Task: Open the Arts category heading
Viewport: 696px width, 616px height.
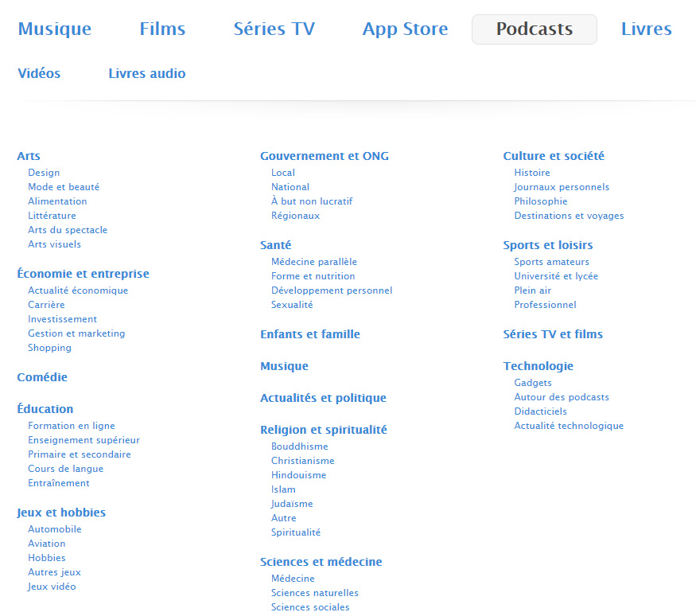Action: 29,156
